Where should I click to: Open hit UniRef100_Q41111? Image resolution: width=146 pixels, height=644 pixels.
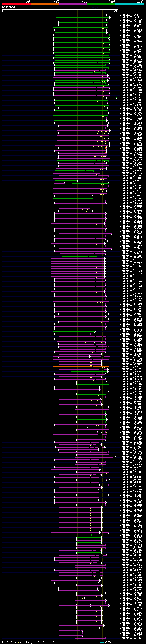click(131, 17)
